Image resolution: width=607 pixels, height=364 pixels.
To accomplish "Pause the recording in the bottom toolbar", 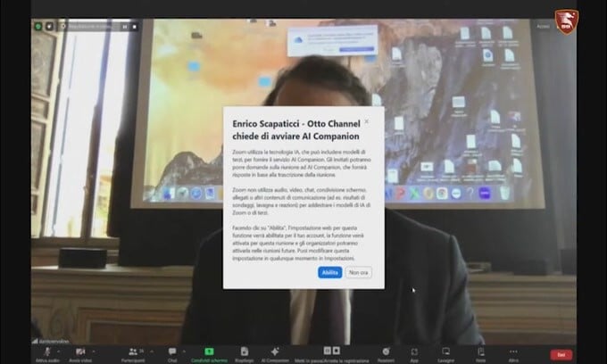I will (x=327, y=351).
